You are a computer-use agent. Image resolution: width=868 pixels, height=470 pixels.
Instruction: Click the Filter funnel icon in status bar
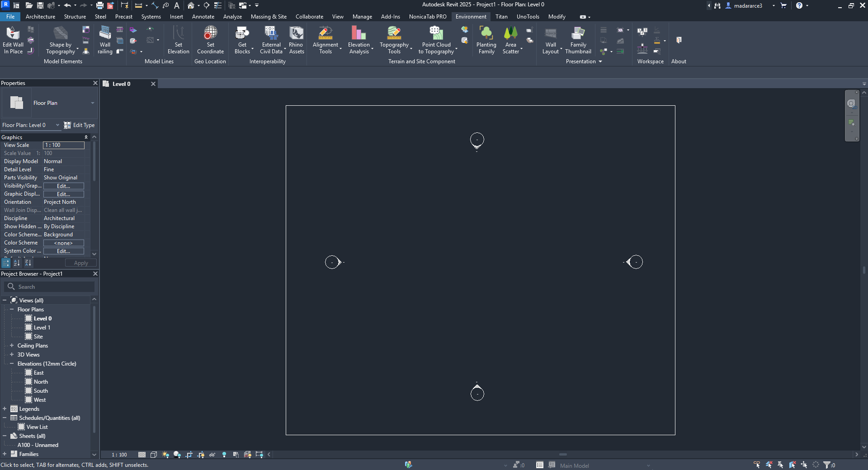pos(827,465)
